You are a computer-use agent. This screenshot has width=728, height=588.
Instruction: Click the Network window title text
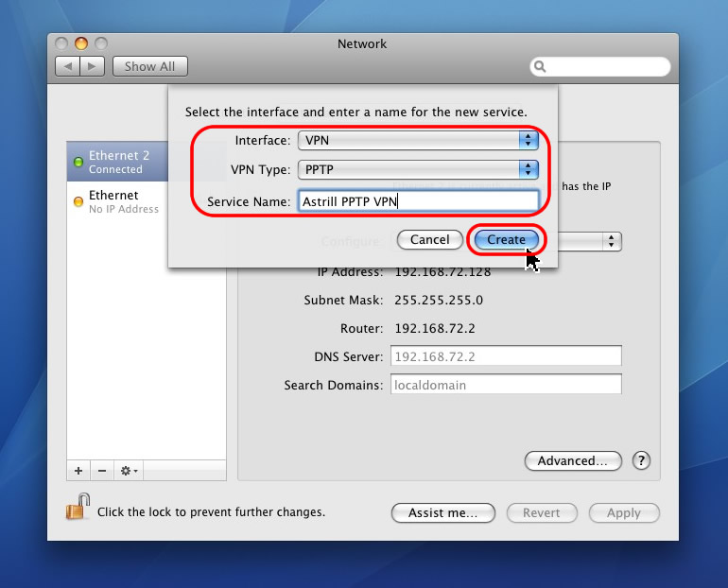pos(362,43)
